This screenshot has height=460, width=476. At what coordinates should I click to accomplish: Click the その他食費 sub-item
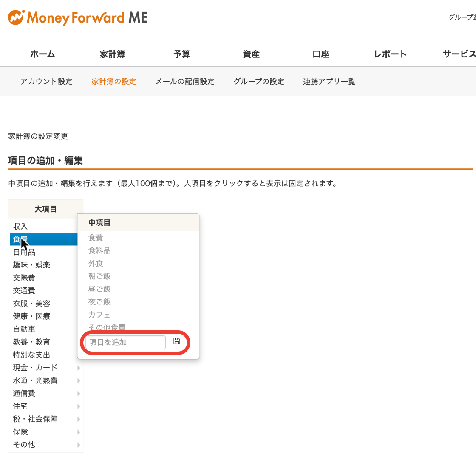[x=107, y=327]
